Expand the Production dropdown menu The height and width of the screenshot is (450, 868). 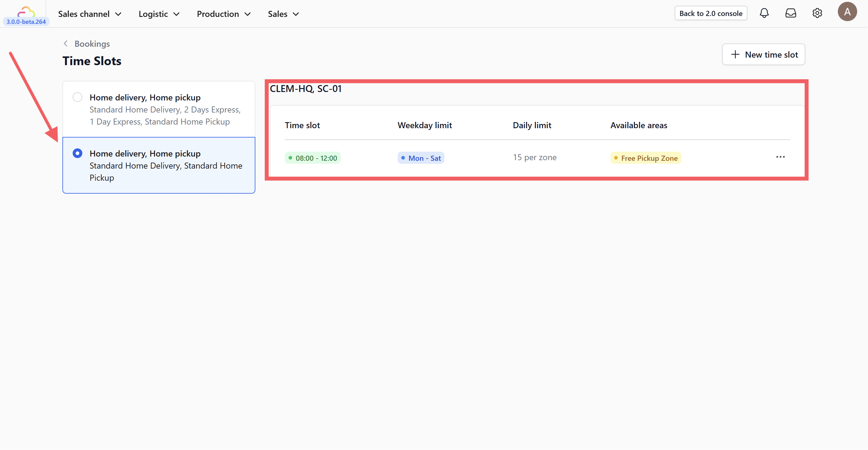click(223, 14)
